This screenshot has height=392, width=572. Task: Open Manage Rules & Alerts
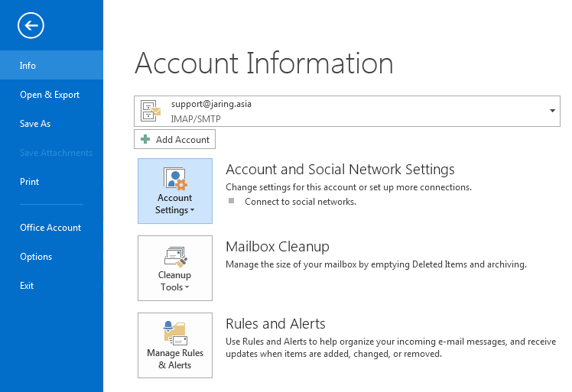175,345
